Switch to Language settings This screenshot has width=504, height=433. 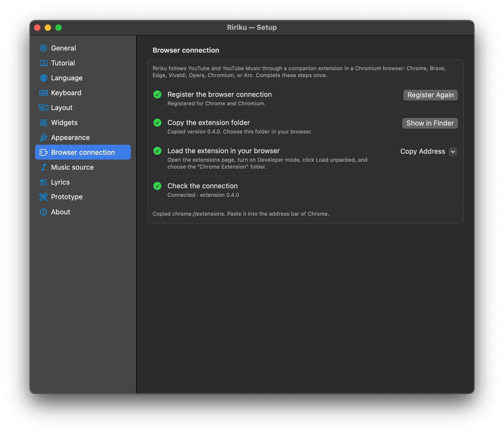[x=83, y=78]
